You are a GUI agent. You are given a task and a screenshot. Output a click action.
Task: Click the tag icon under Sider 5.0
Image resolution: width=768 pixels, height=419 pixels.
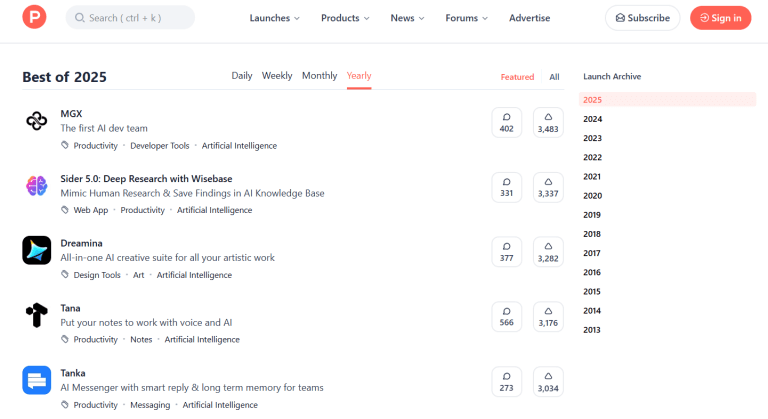point(65,210)
